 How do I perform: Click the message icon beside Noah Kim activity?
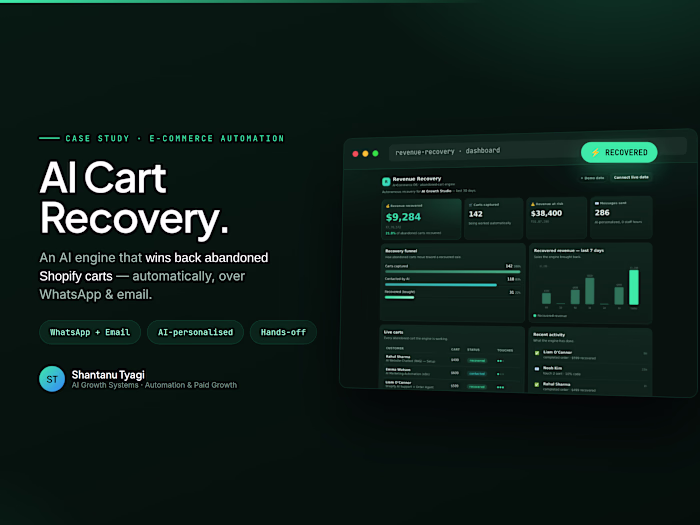(x=537, y=369)
